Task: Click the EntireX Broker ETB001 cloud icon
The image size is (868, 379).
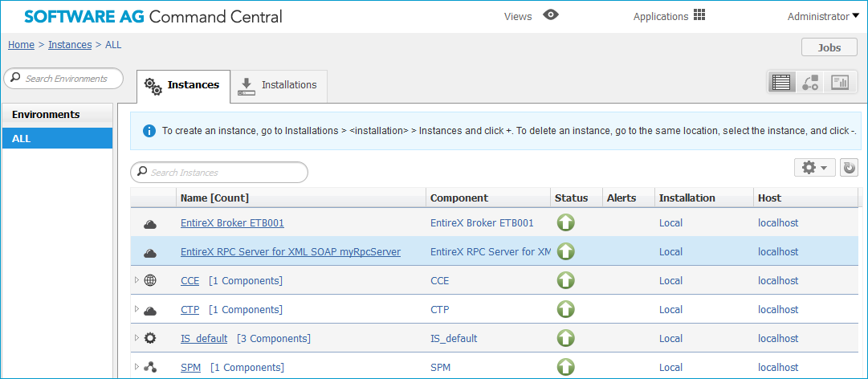Action: click(x=150, y=224)
